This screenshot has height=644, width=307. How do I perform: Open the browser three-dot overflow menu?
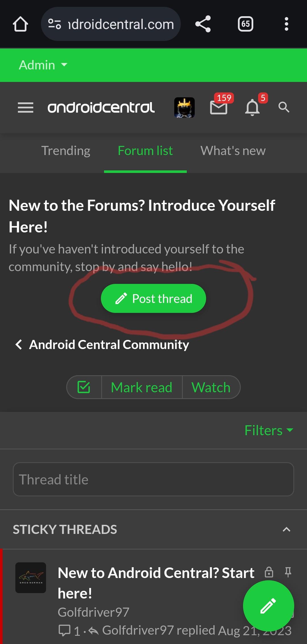[287, 24]
